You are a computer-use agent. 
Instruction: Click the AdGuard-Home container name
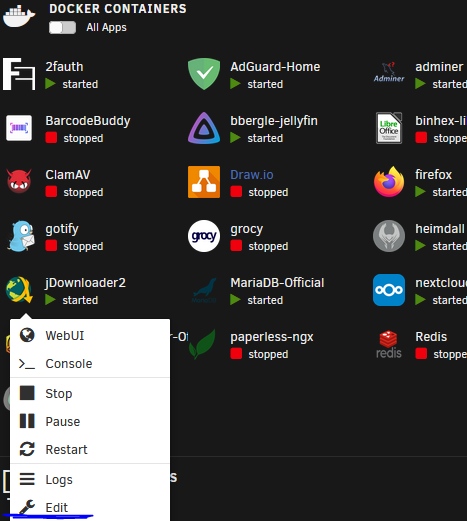[x=275, y=67]
